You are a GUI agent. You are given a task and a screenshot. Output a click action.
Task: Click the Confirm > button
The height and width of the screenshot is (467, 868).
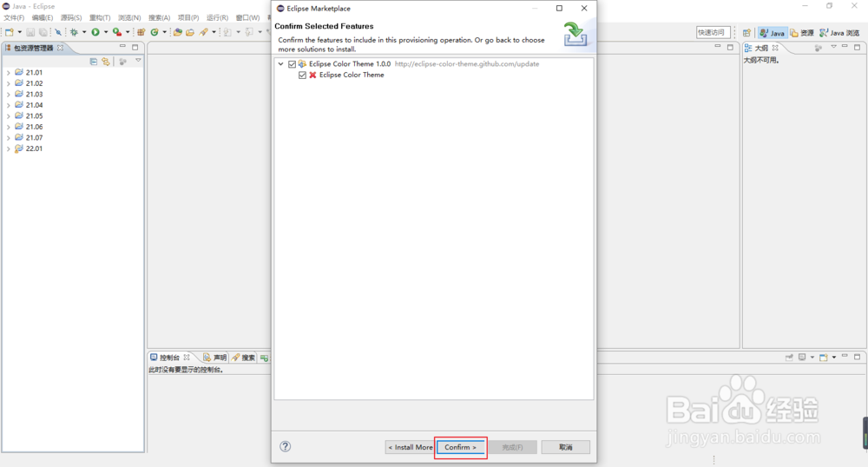(461, 447)
